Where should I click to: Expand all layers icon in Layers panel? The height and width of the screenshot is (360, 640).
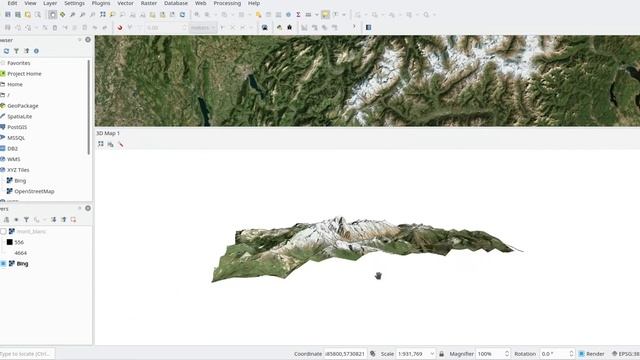tap(53, 220)
